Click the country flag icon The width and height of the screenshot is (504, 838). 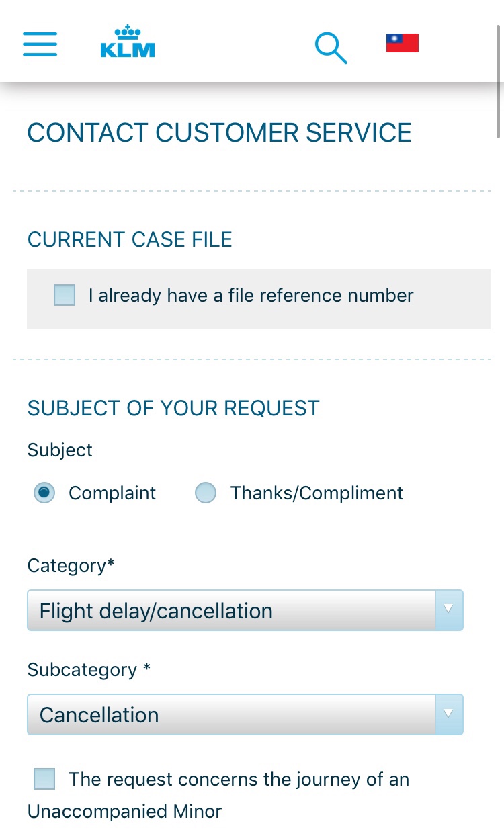click(x=402, y=43)
